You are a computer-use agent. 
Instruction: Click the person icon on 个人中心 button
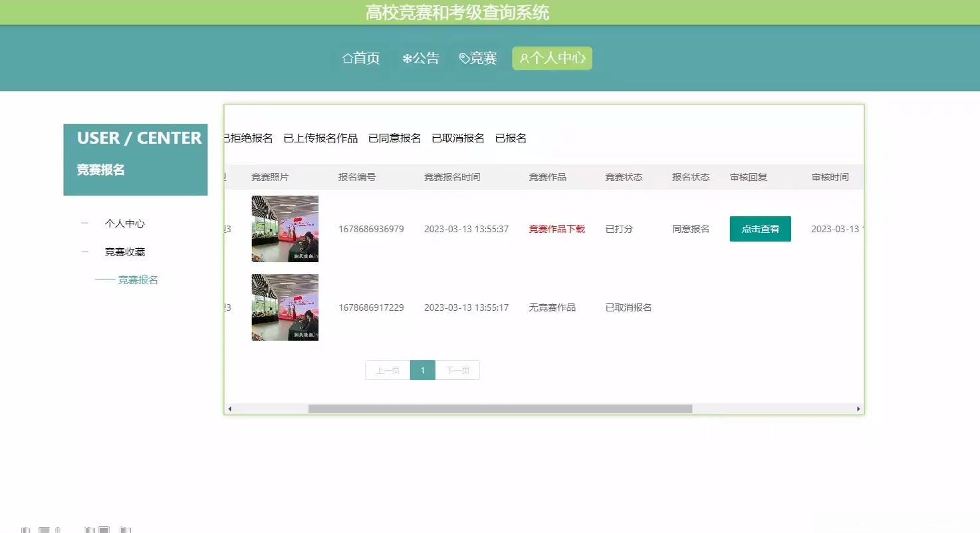pyautogui.click(x=524, y=59)
